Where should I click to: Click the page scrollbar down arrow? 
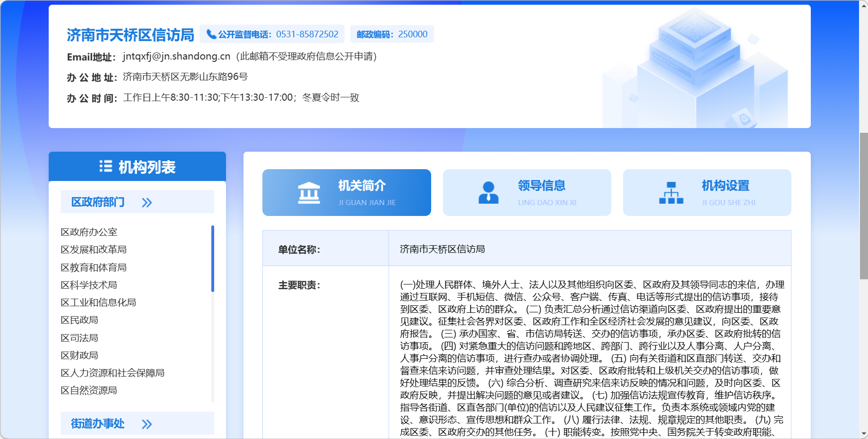tap(864, 434)
